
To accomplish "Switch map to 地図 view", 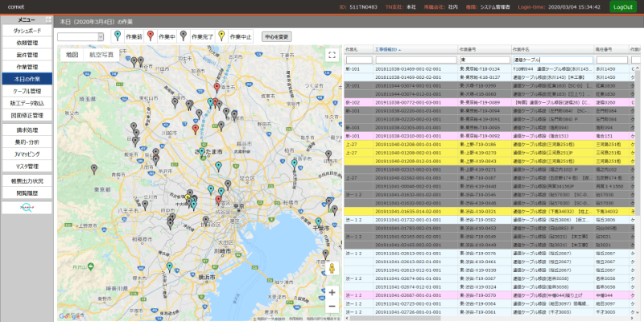I will click(x=72, y=55).
